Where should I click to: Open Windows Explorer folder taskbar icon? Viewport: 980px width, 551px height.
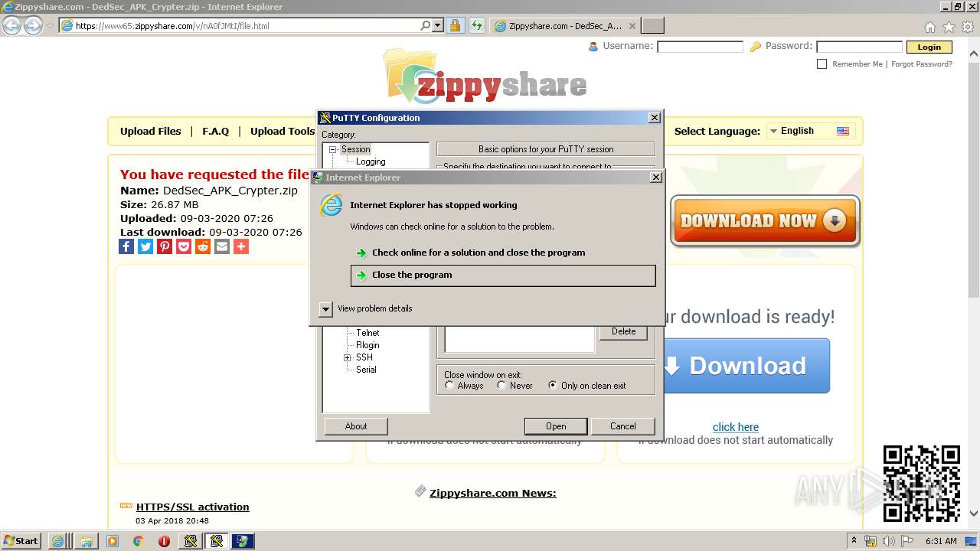point(87,541)
